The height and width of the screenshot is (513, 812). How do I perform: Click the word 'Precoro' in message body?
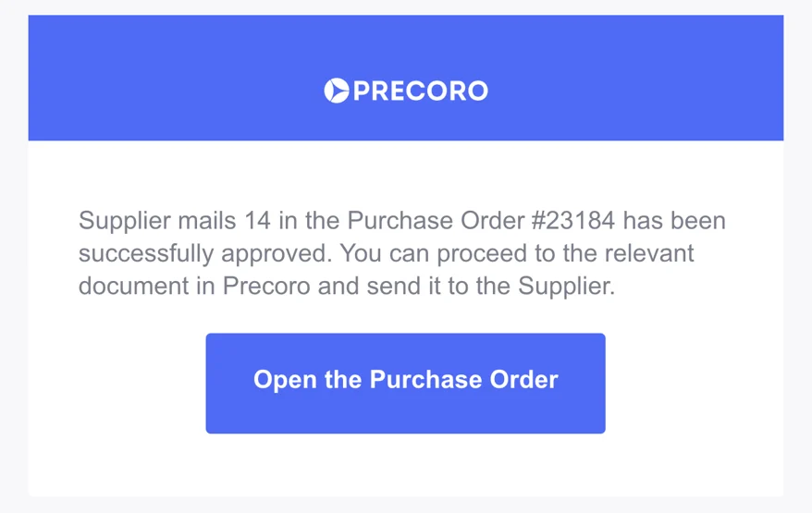pos(266,286)
